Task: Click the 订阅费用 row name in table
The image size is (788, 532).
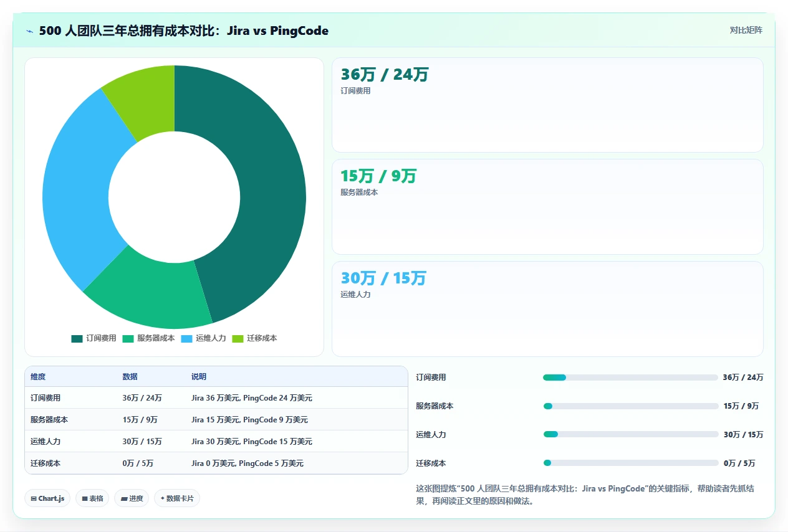Action: [x=46, y=397]
